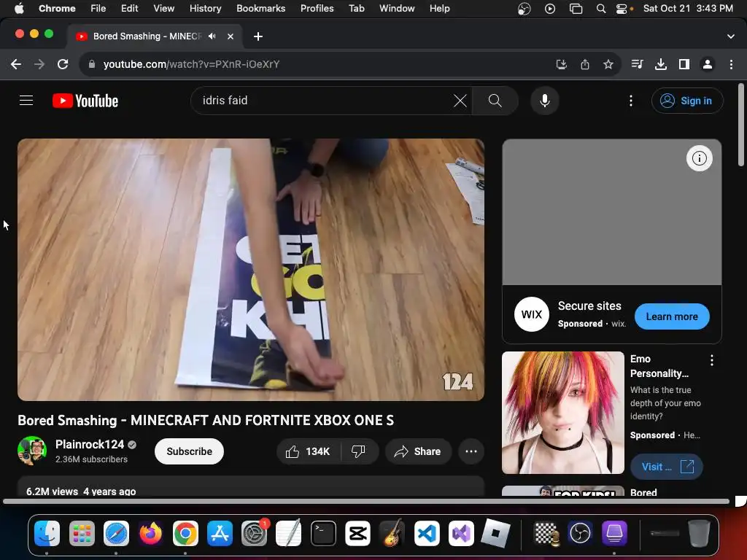This screenshot has width=747, height=560.
Task: Click the install app icon in address bar
Action: pos(562,64)
